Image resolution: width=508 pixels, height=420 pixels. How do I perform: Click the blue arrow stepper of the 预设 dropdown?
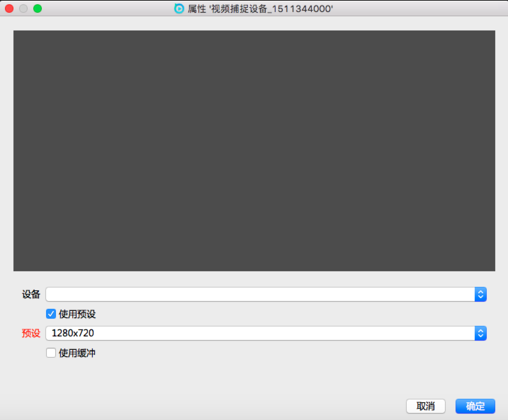tap(480, 333)
